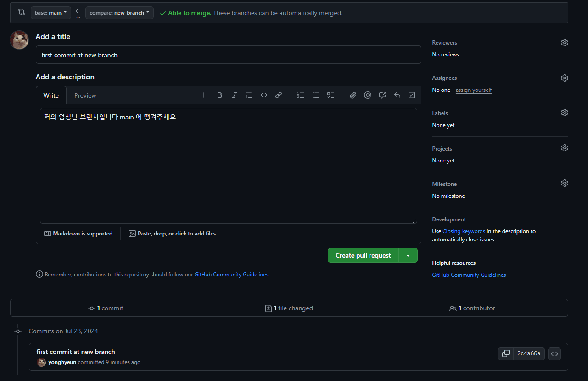Viewport: 588px width, 381px height.
Task: Focus the description text area
Action: (228, 166)
